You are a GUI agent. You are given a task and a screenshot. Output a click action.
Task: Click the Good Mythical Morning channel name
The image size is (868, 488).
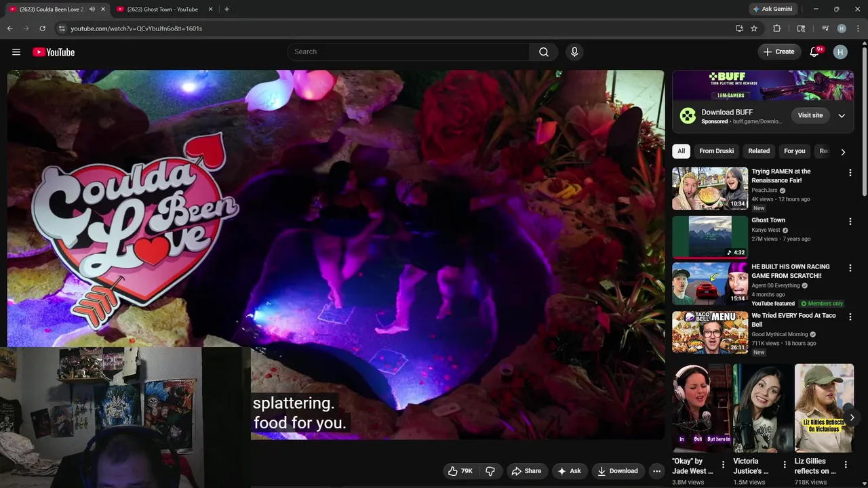tap(779, 335)
